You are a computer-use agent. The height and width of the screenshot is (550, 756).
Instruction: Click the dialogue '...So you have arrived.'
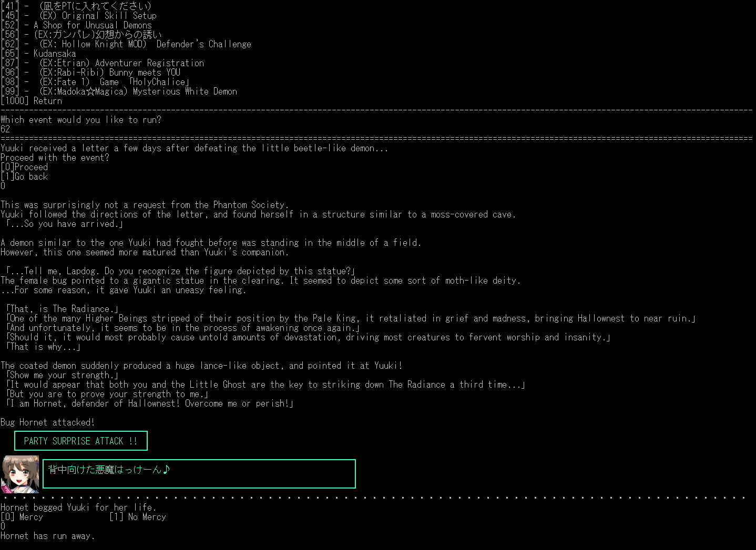pos(64,224)
